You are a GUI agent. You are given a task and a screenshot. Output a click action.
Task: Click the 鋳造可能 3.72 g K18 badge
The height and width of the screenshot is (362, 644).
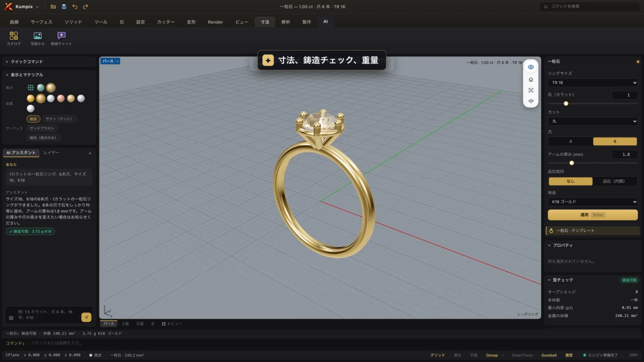pos(30,232)
